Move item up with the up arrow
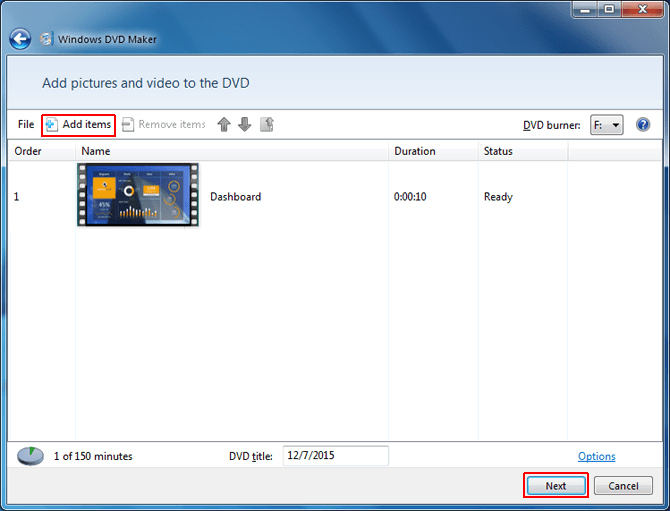 pyautogui.click(x=224, y=125)
